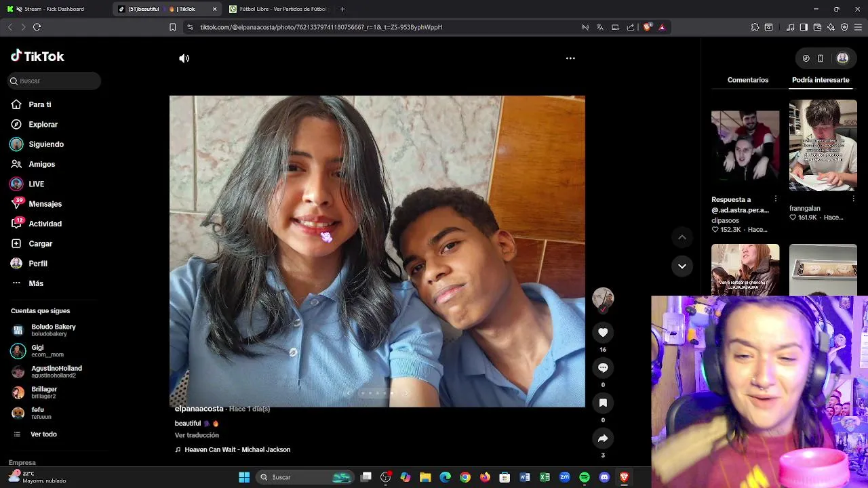Like the post with the heart icon
The width and height of the screenshot is (868, 488).
(603, 332)
